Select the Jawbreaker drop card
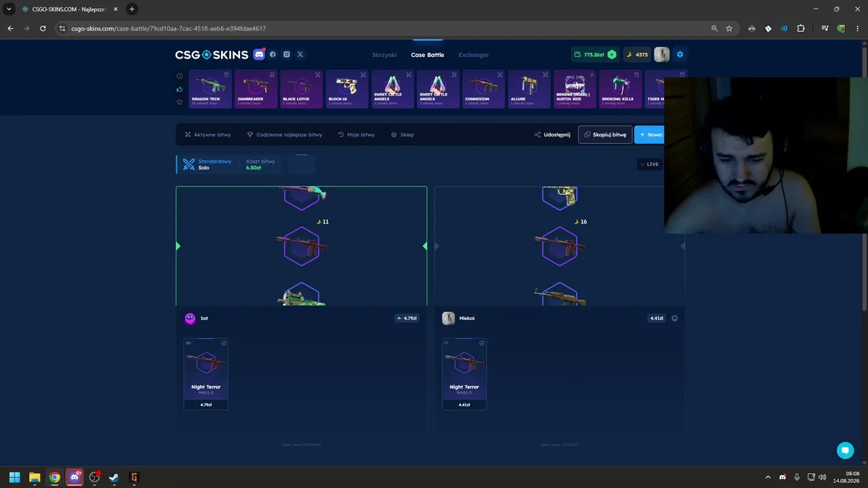The image size is (868, 488). point(256,89)
